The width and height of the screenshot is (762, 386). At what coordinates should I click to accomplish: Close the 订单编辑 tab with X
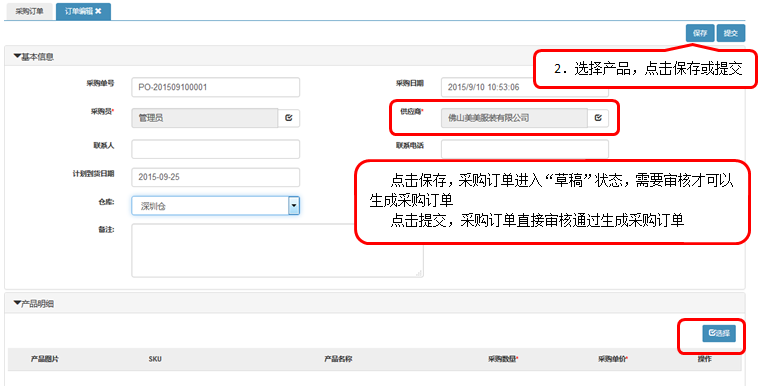coord(98,11)
